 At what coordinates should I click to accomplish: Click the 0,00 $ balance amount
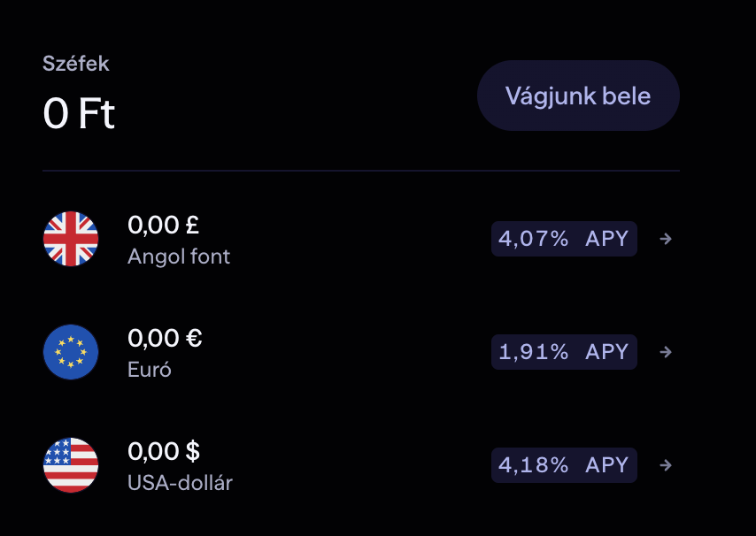coord(164,452)
